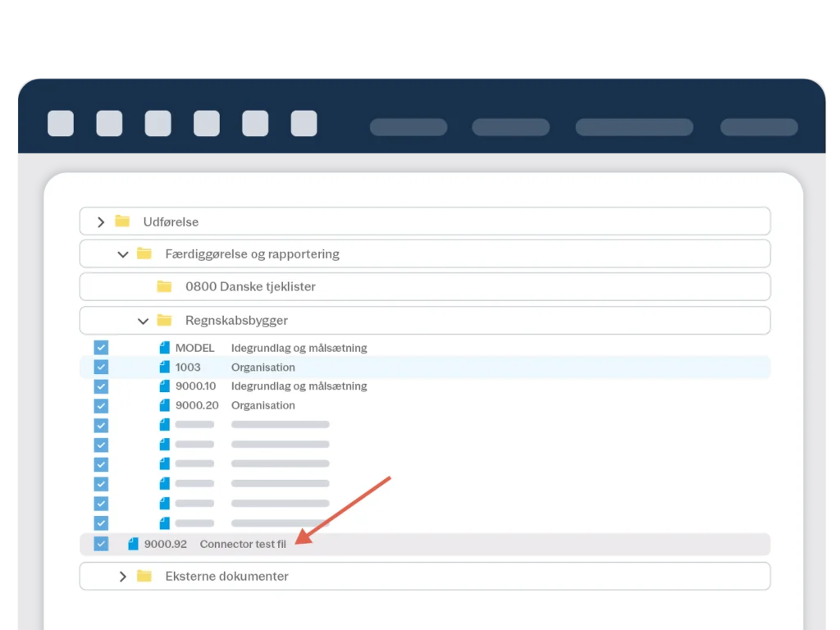Click the 0800 Danske tjeklister folder icon

point(165,287)
